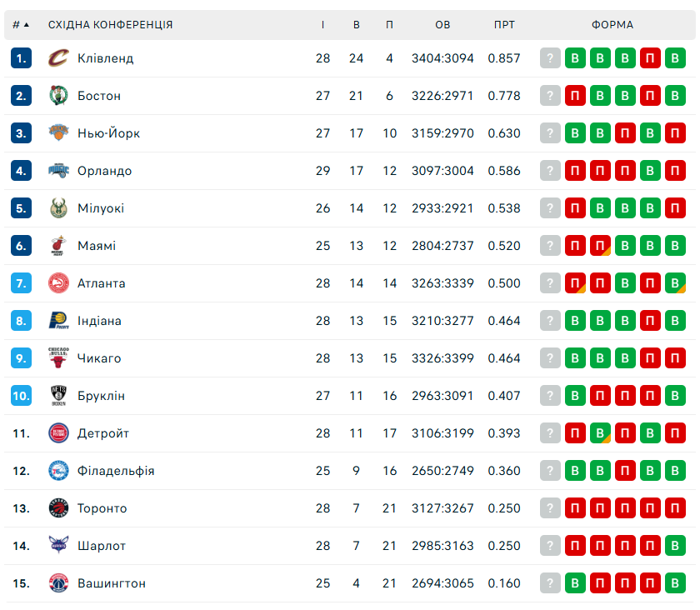Click the Atlanta Hawks logo

pos(57,283)
